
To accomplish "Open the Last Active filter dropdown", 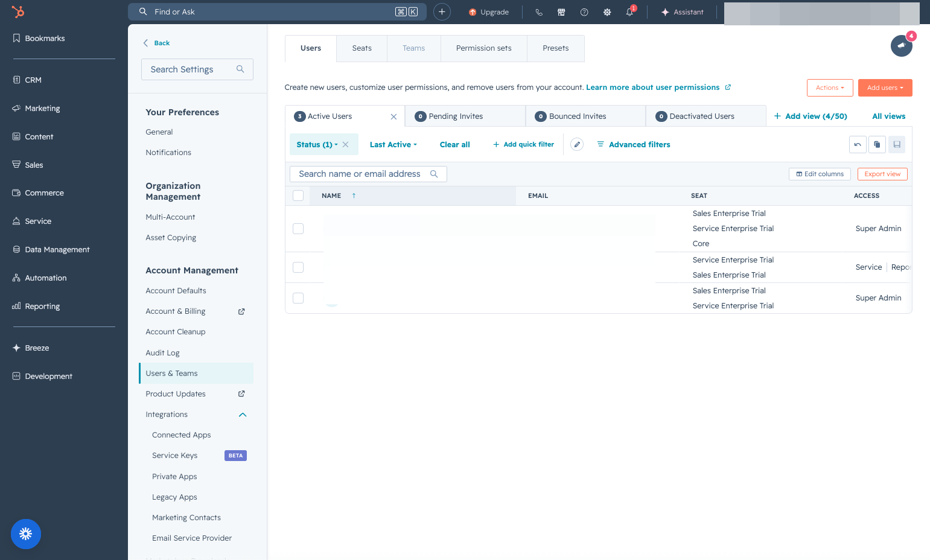I will (x=393, y=144).
